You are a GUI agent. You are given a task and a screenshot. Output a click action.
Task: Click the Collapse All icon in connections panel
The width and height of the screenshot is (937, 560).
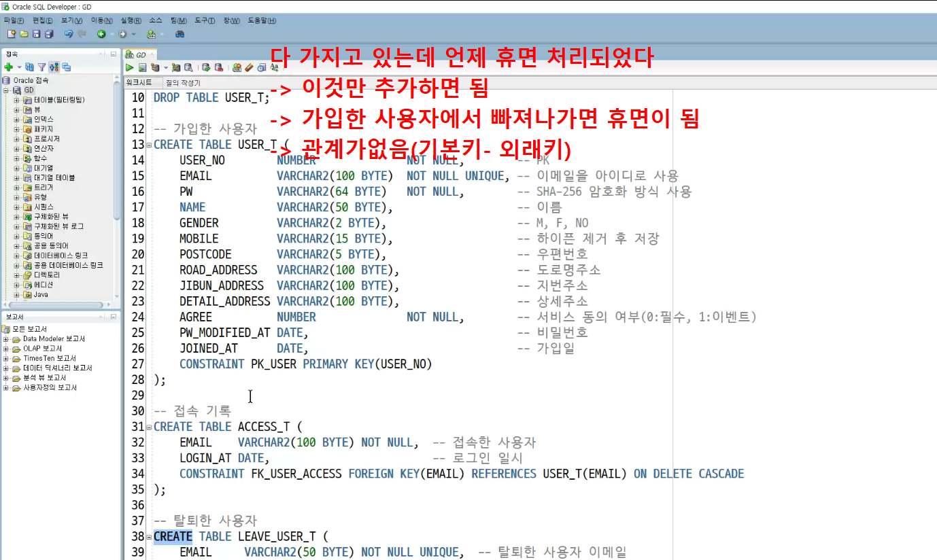point(67,67)
